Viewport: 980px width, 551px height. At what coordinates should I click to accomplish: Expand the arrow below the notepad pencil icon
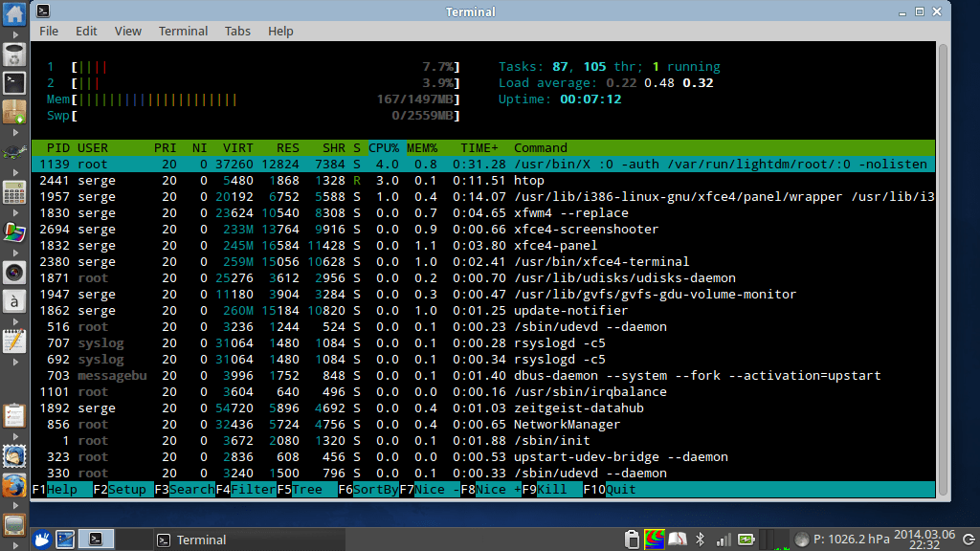click(15, 363)
